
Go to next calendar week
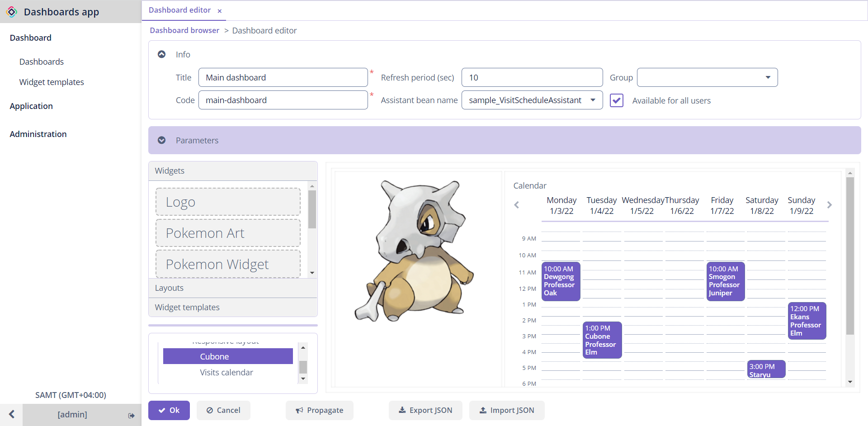[x=830, y=205]
